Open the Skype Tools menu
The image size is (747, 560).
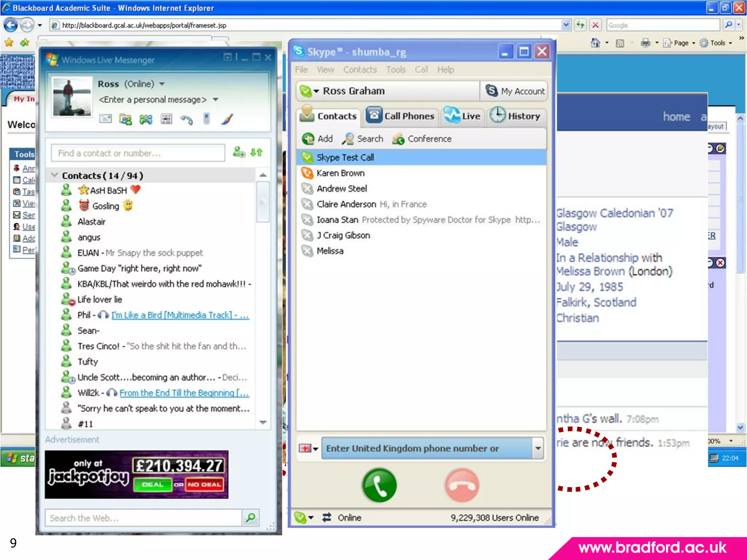[396, 70]
